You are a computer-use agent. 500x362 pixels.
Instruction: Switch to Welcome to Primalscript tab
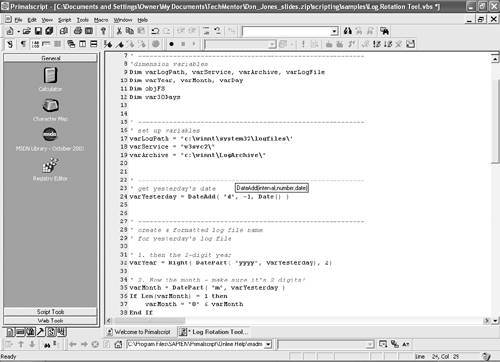pyautogui.click(x=139, y=332)
